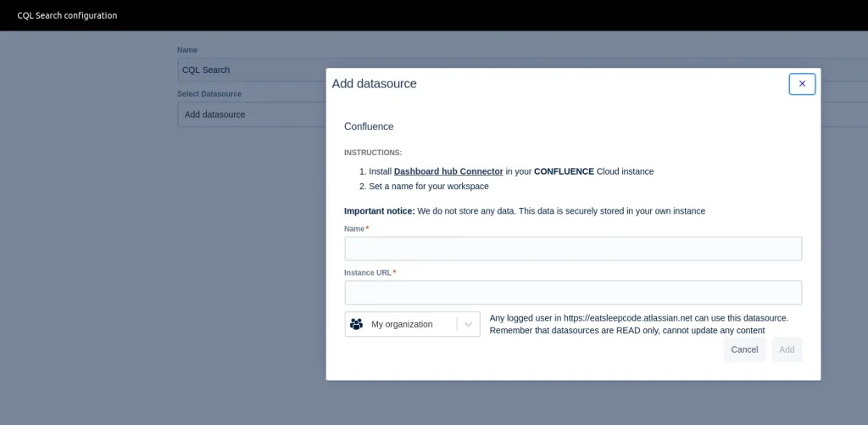Click the INSTRUCTIONS label

(x=373, y=153)
